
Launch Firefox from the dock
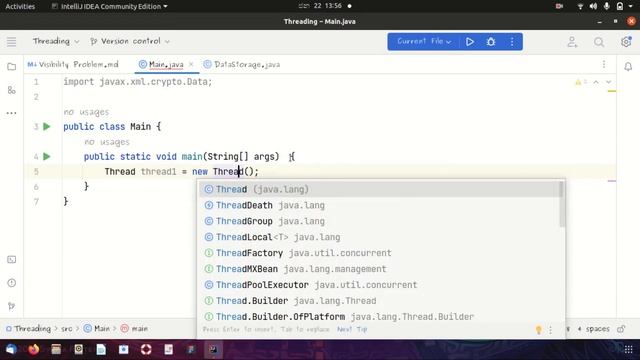(34, 349)
